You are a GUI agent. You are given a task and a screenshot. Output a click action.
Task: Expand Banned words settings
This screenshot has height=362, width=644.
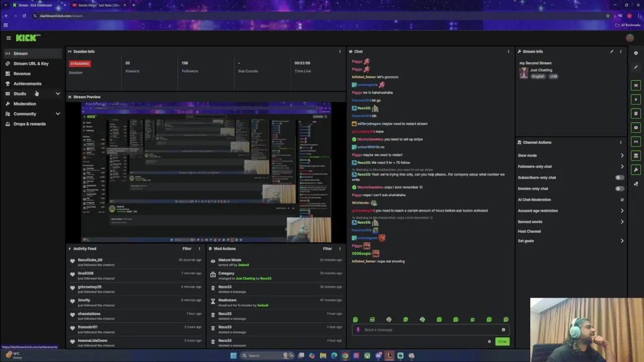pyautogui.click(x=622, y=222)
